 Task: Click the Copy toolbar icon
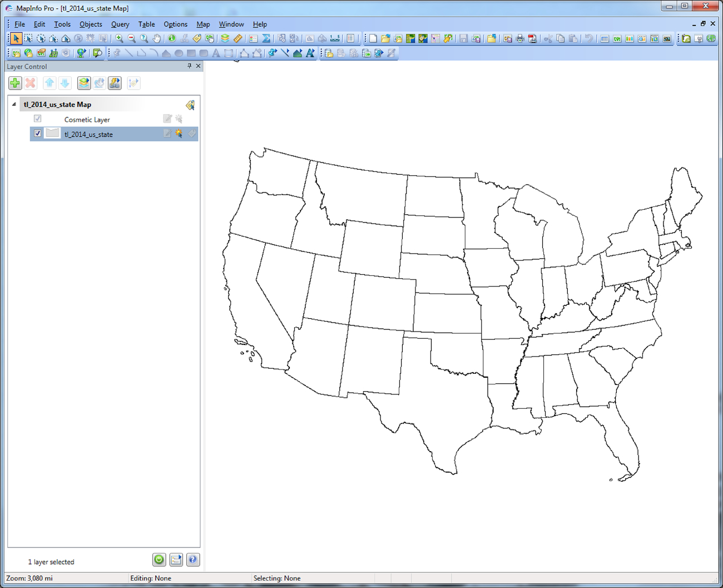561,38
